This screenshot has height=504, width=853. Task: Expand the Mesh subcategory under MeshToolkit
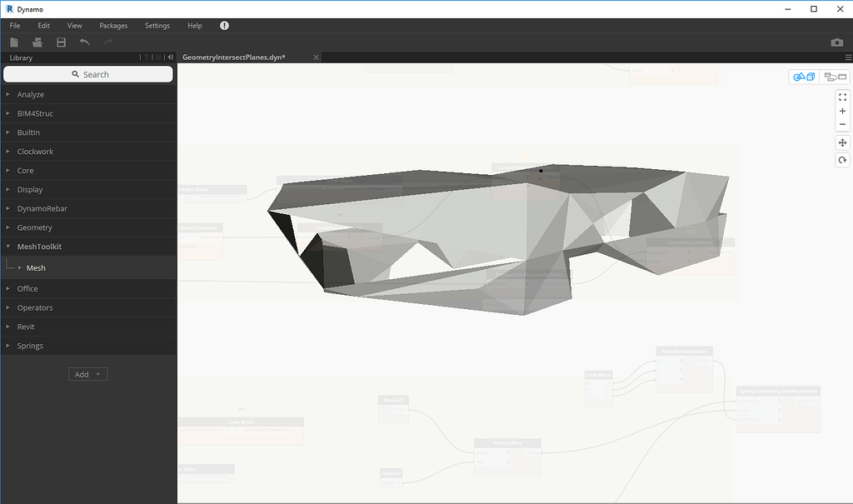click(x=36, y=267)
